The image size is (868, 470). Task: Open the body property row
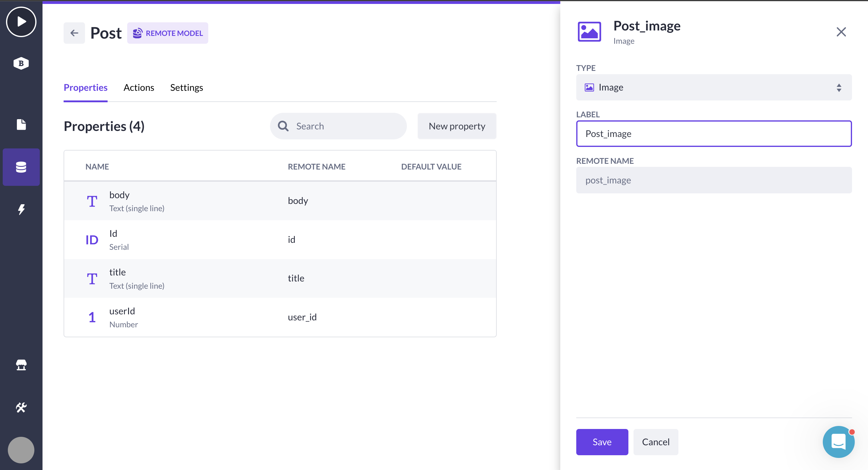tap(280, 201)
